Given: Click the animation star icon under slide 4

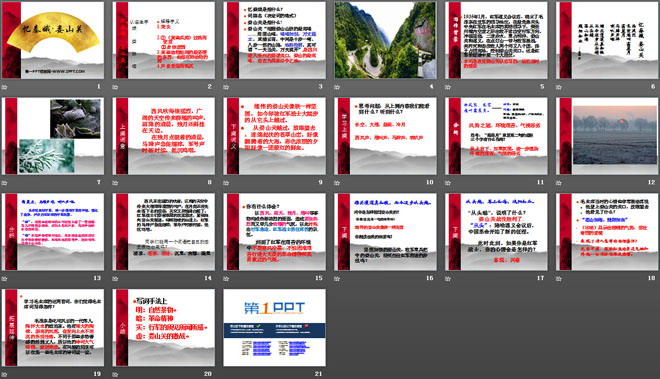Looking at the screenshot, I should pyautogui.click(x=337, y=87).
